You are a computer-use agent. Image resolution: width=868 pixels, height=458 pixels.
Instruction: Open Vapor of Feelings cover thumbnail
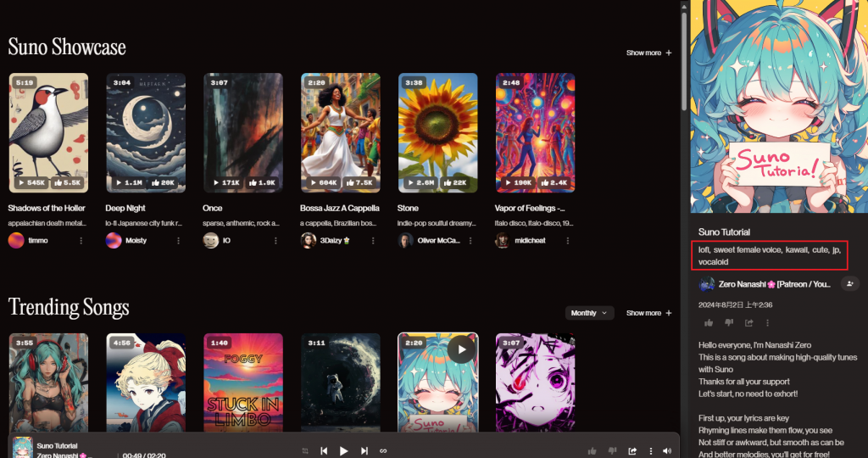click(536, 133)
